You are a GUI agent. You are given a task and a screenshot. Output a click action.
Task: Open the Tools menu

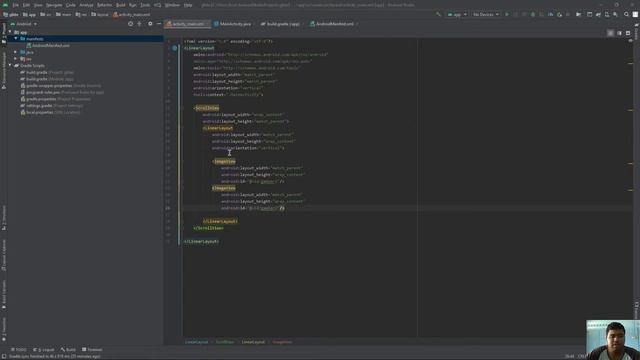145,5
